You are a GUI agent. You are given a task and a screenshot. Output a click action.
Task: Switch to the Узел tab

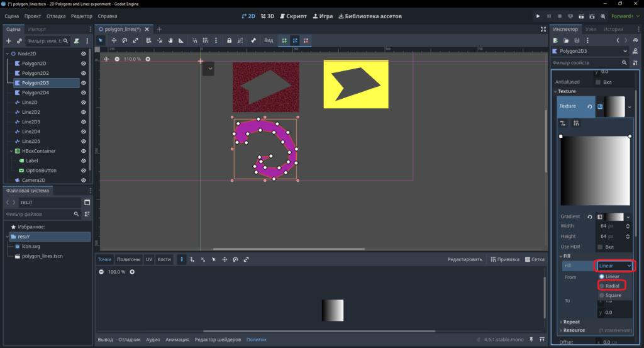click(591, 29)
